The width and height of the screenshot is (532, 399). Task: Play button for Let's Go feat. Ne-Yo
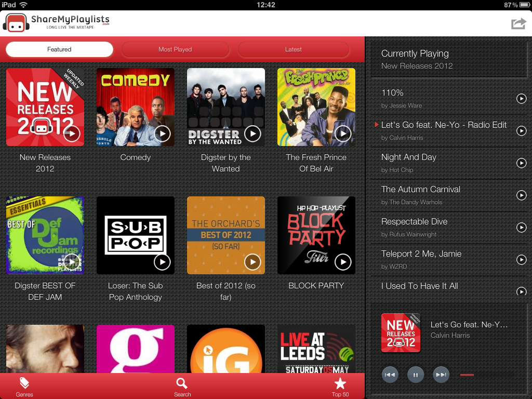point(522,131)
